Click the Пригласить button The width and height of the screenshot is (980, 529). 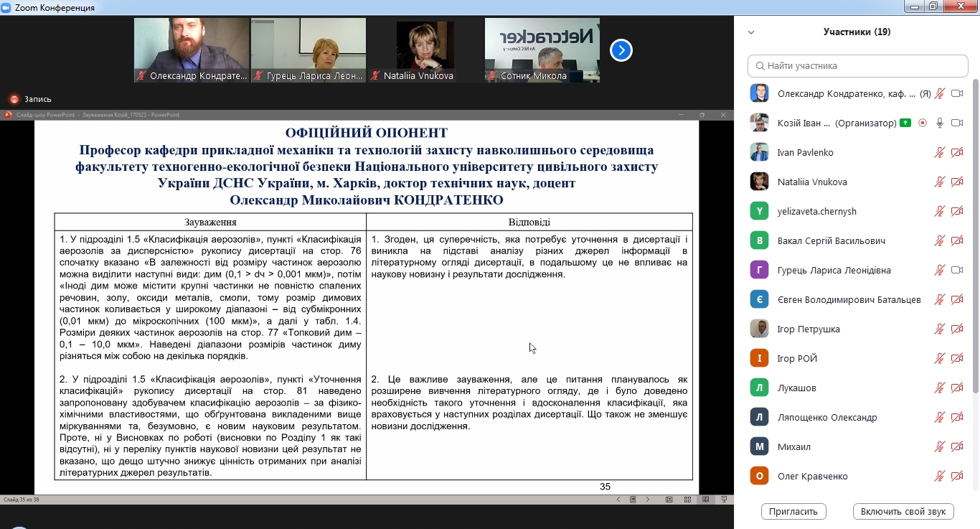793,512
